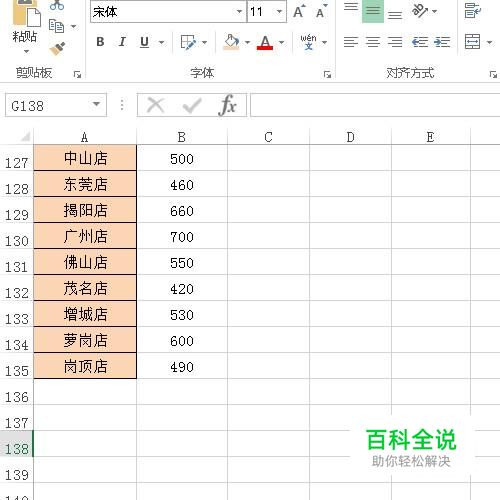The height and width of the screenshot is (500, 500).
Task: Open the 剪贴板 clipboard dialog launcher
Action: pos(77,75)
